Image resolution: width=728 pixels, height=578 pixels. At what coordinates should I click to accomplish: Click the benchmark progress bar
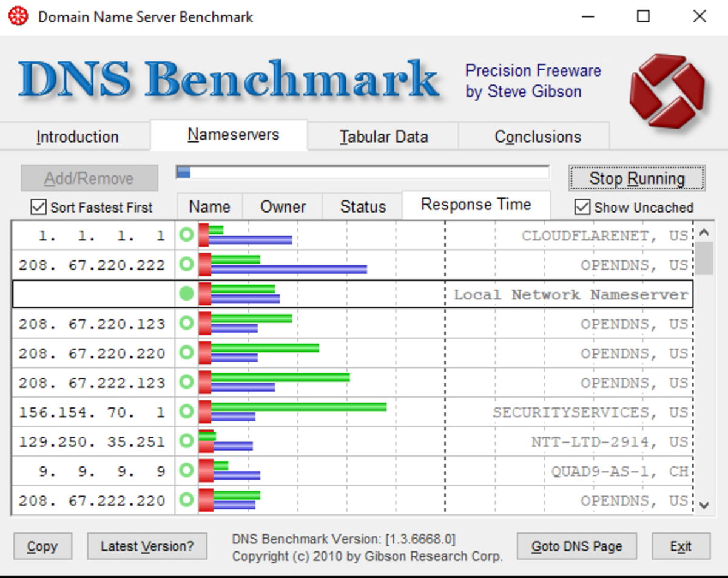pos(363,172)
